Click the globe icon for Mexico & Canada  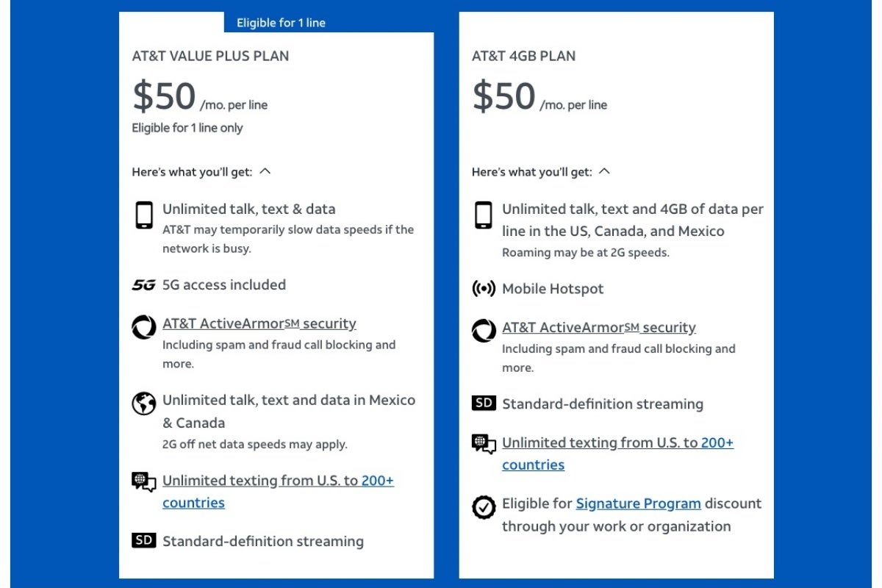[x=144, y=404]
